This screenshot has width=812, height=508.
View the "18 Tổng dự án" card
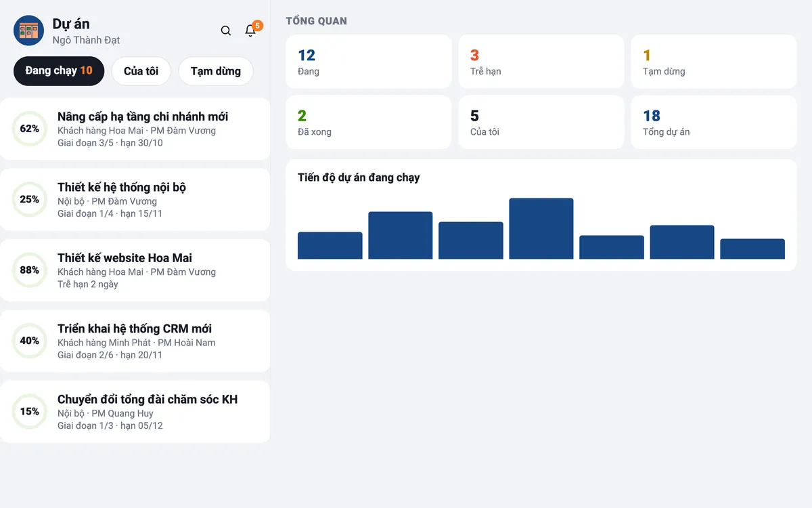[714, 122]
